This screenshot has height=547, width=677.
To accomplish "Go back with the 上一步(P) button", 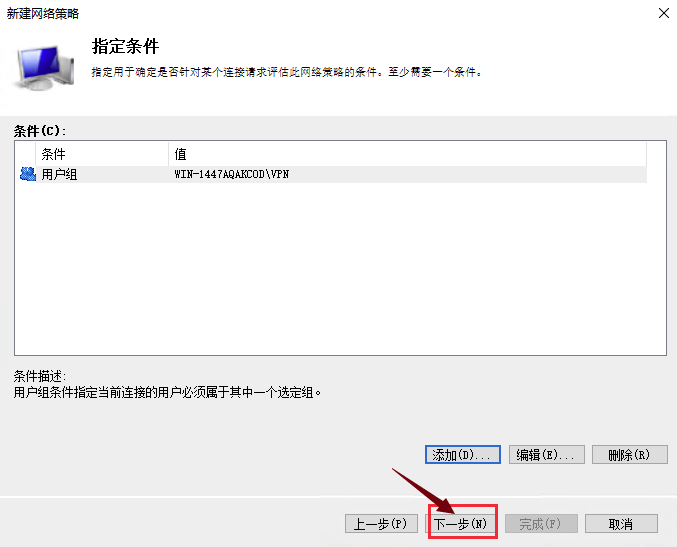I will click(x=379, y=524).
